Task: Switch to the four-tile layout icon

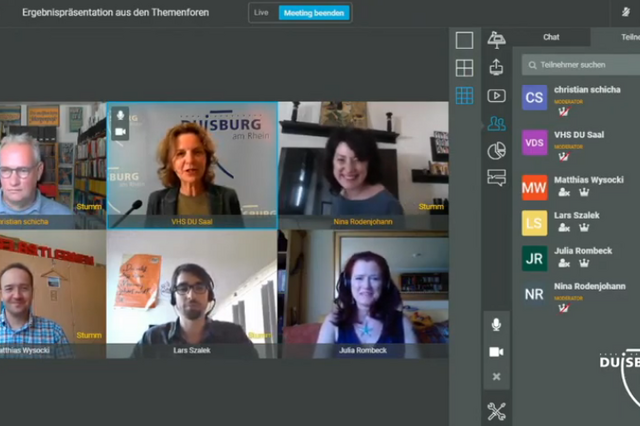Action: click(464, 68)
